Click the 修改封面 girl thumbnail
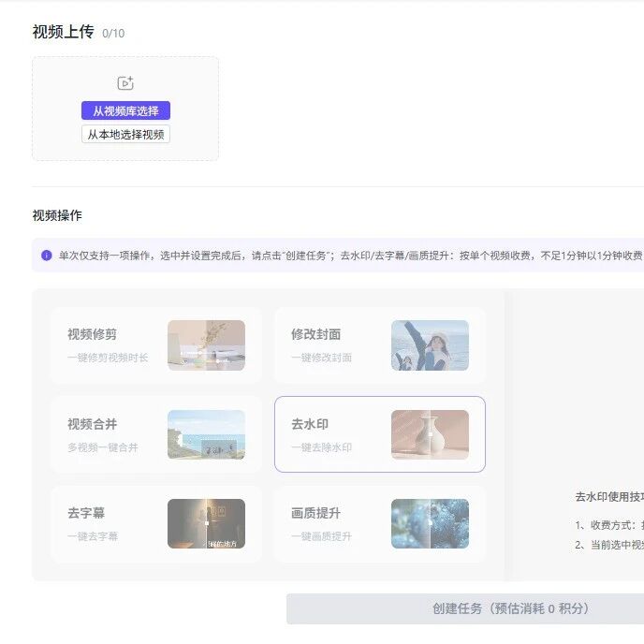The height and width of the screenshot is (644, 644). 430,345
